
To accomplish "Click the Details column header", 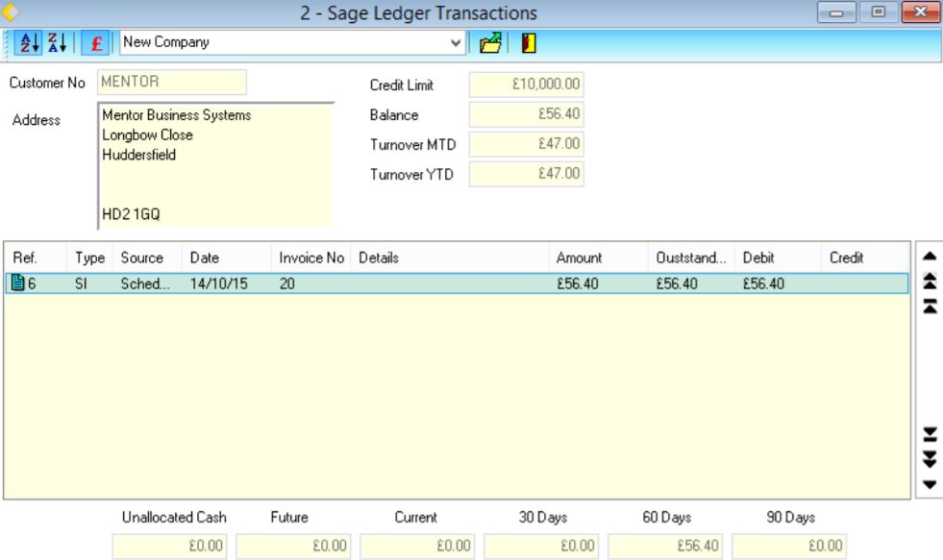I will tap(450, 257).
